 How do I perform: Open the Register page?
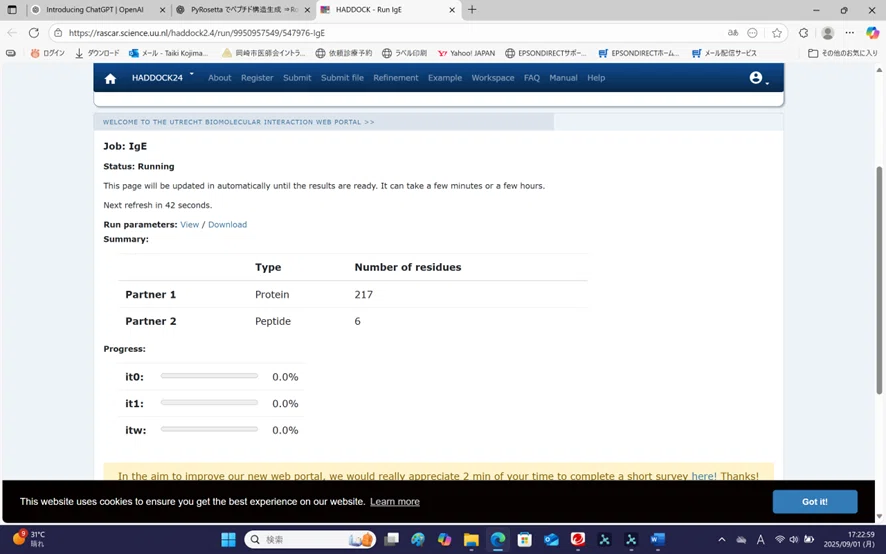pos(257,78)
